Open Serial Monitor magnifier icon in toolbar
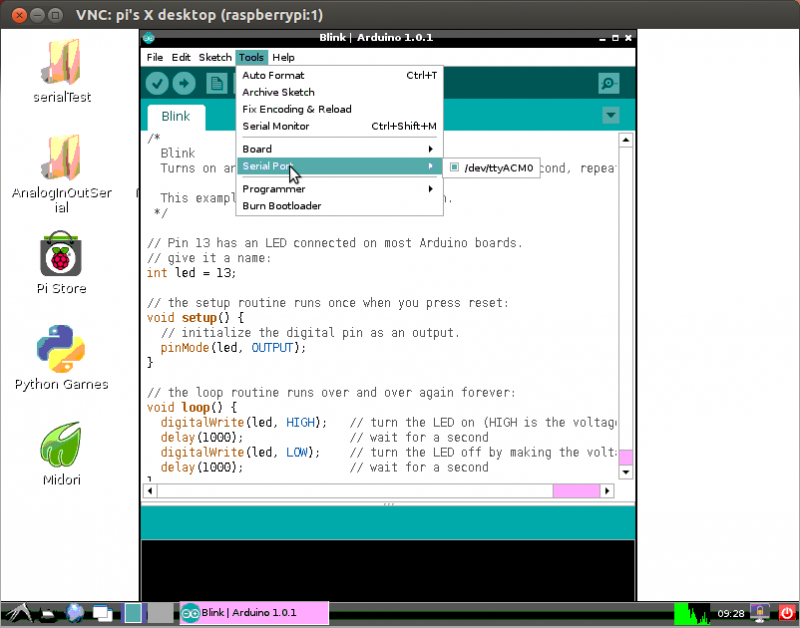The height and width of the screenshot is (628, 800). (x=609, y=83)
